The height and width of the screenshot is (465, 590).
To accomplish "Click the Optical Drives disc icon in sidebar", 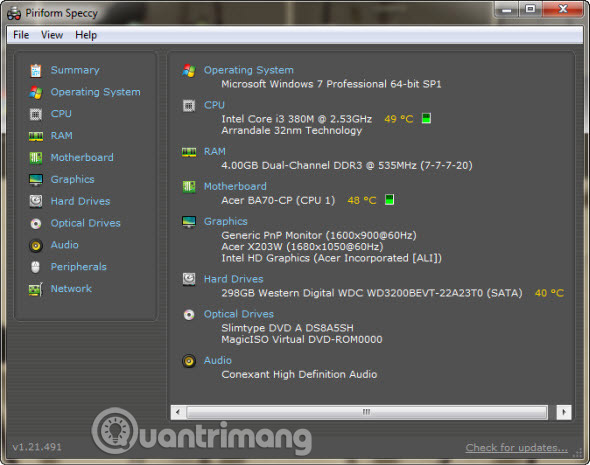I will click(36, 224).
